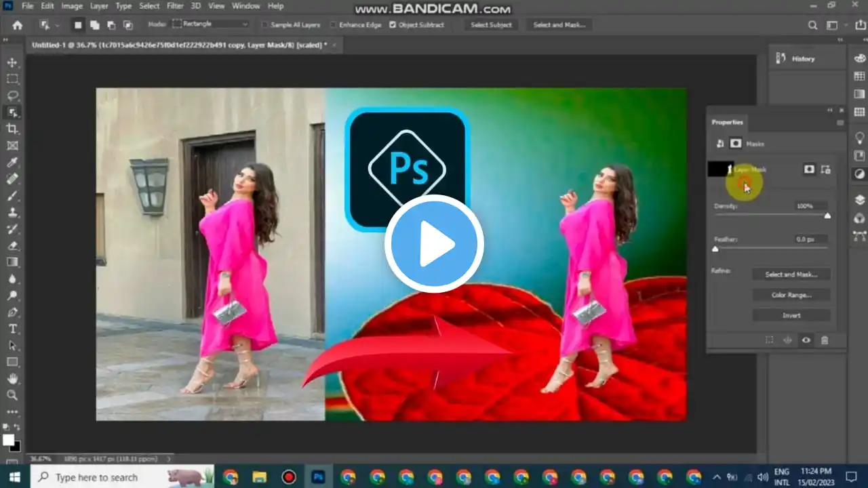The image size is (868, 488).
Task: Add a vector mask in Properties
Action: coord(825,169)
